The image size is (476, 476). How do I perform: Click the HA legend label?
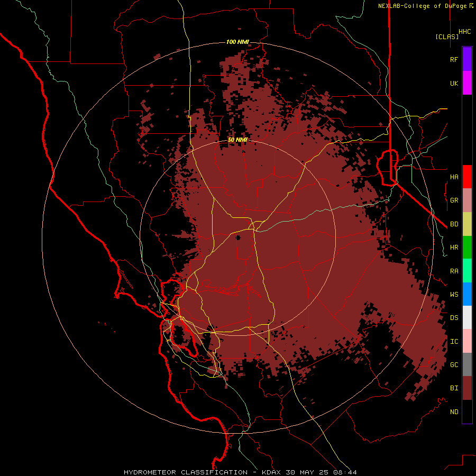point(454,177)
